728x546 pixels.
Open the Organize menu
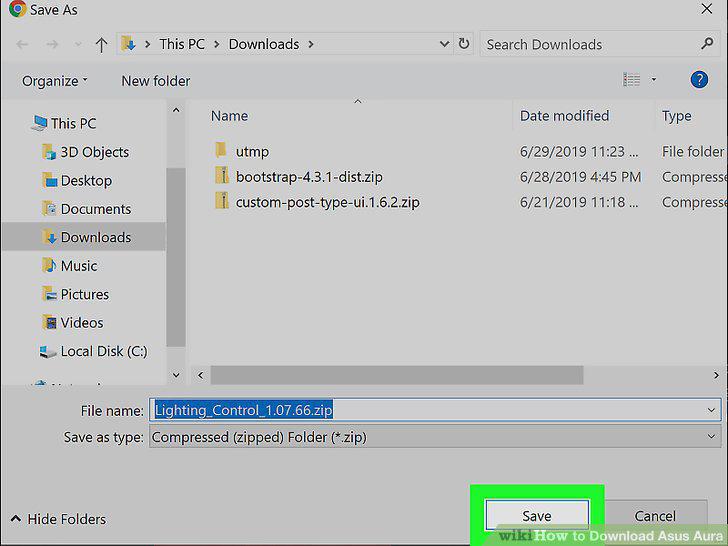[54, 81]
